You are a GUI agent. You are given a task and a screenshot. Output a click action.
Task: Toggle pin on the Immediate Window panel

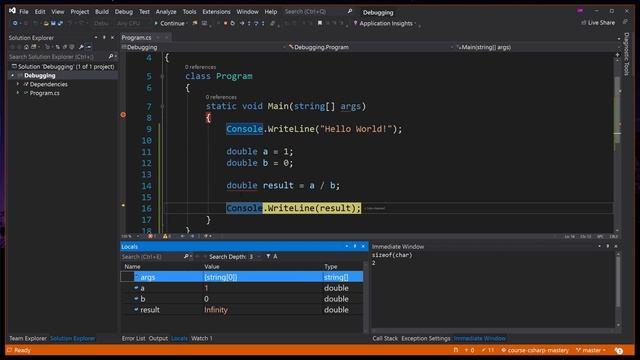coord(608,246)
